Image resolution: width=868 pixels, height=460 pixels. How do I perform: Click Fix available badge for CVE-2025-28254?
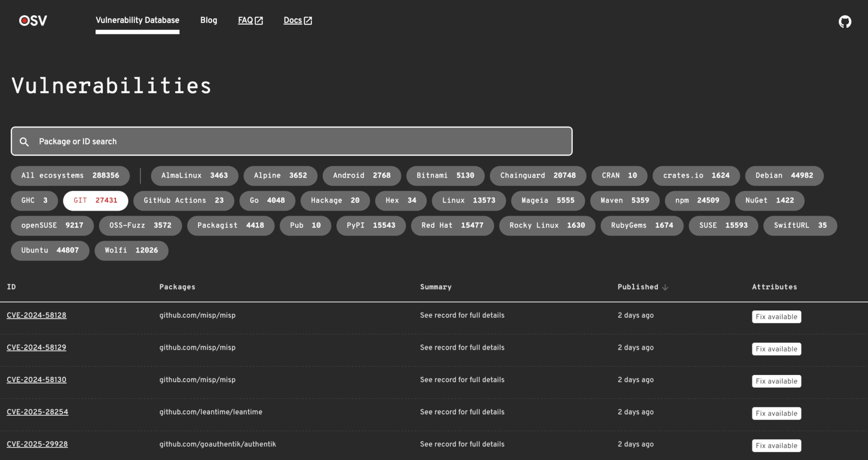pyautogui.click(x=776, y=414)
